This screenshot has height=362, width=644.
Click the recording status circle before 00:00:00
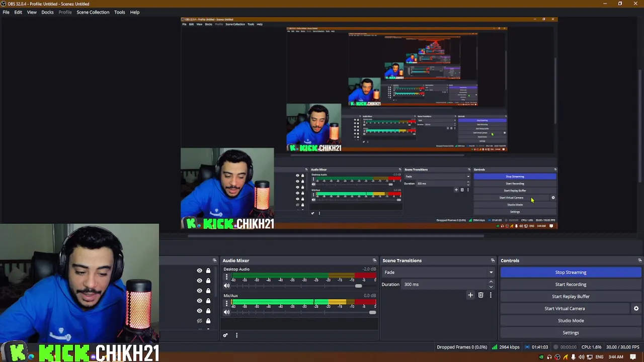[x=556, y=347]
